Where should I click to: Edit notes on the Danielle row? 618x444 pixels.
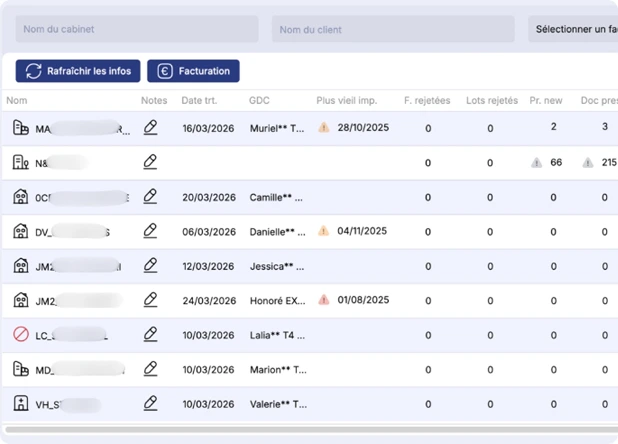coord(150,231)
